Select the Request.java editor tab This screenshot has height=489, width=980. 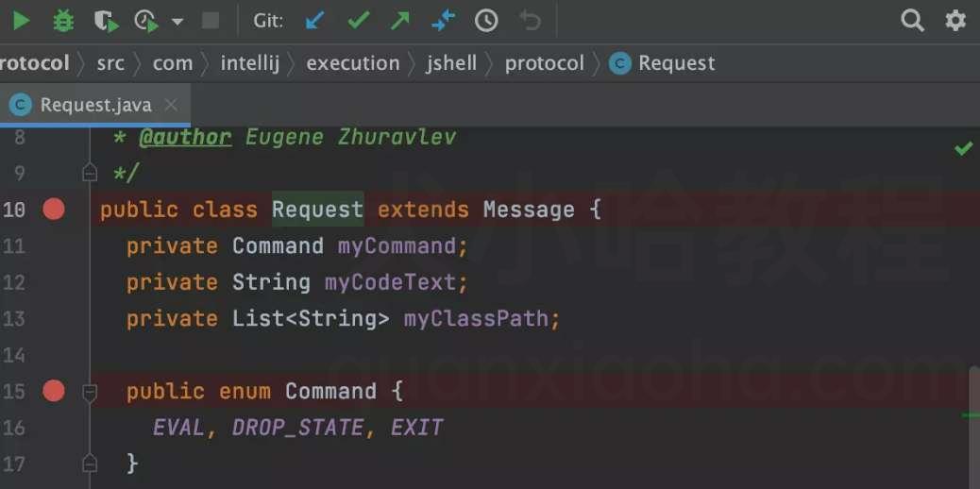pos(95,105)
